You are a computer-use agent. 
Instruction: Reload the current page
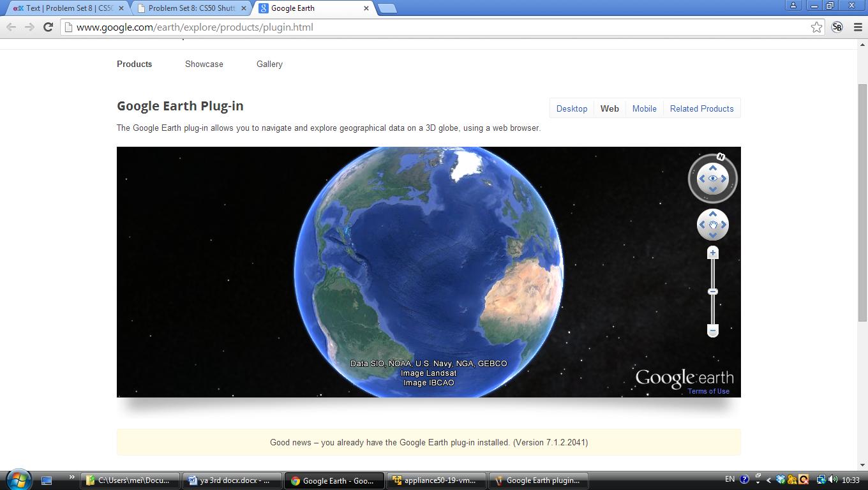[x=48, y=27]
